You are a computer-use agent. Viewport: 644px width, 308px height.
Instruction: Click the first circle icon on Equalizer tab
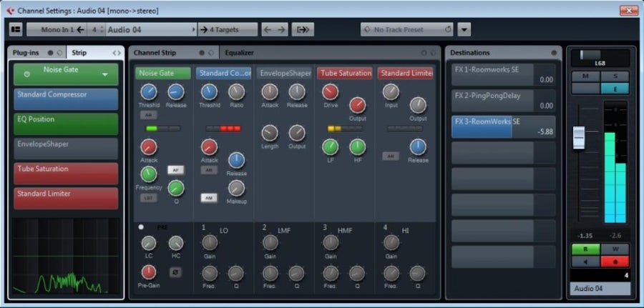click(x=424, y=53)
